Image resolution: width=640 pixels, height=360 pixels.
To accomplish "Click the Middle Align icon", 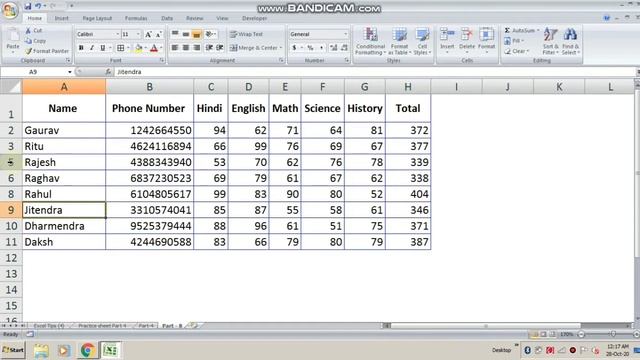I will click(186, 34).
